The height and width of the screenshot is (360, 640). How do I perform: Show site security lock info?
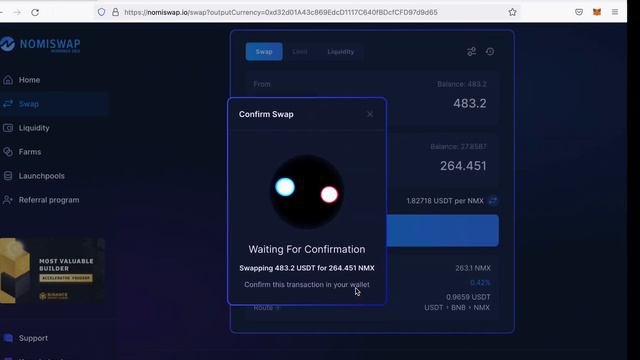pyautogui.click(x=116, y=12)
